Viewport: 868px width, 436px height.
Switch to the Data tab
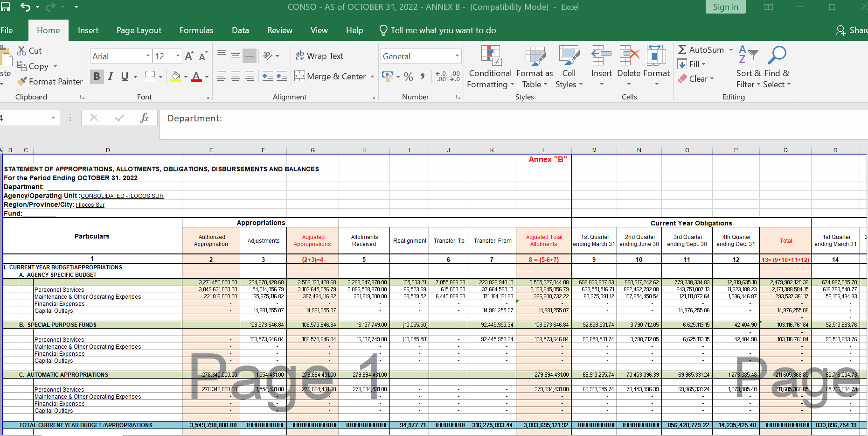point(240,30)
